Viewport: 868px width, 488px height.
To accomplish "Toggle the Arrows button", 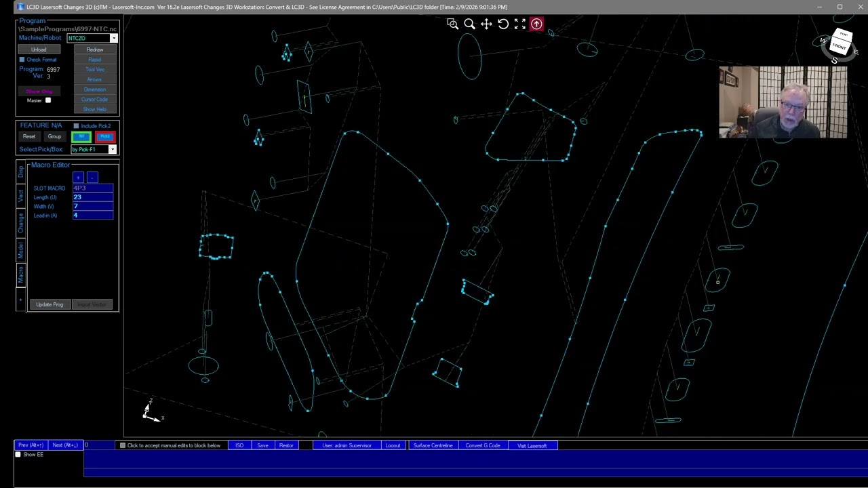I will coord(95,79).
